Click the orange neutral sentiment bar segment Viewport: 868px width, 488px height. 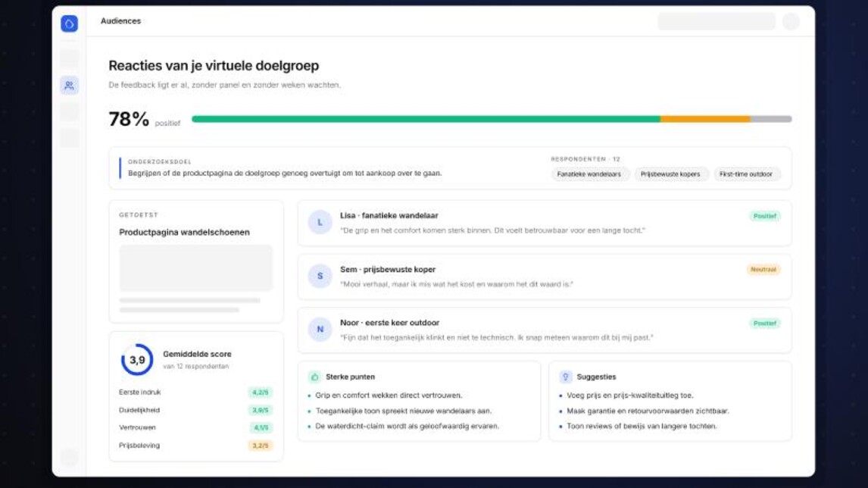pos(705,119)
